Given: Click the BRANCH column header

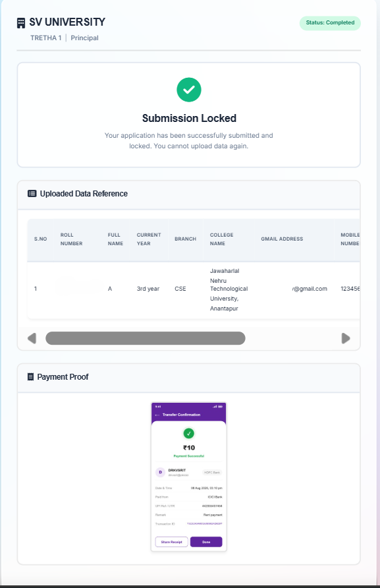Looking at the screenshot, I should click(186, 239).
